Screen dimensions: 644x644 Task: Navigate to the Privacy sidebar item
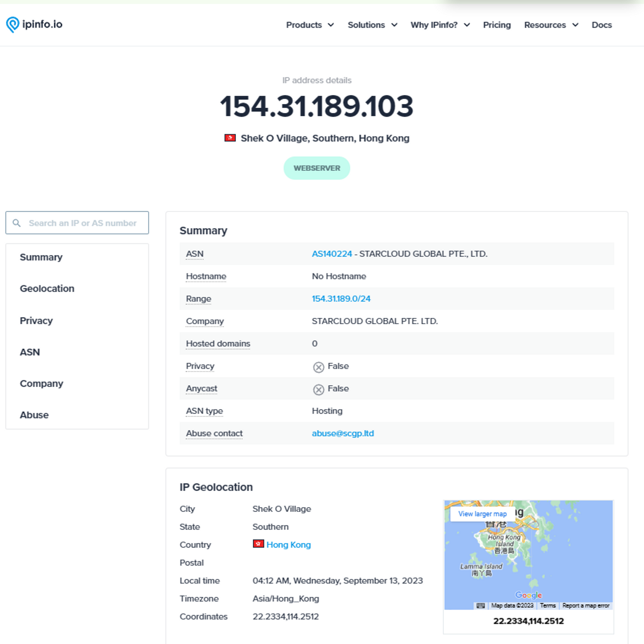(35, 320)
